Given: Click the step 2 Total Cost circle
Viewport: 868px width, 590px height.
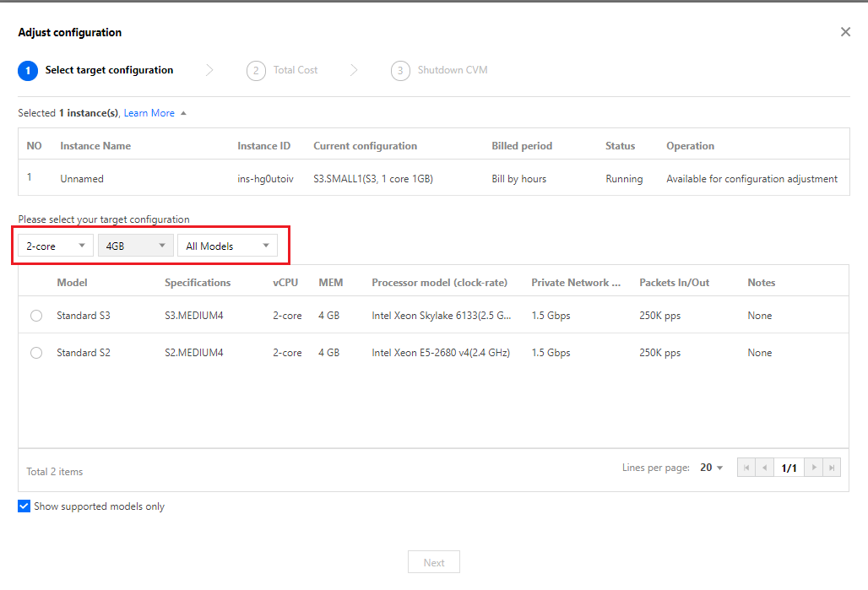Looking at the screenshot, I should coord(256,71).
